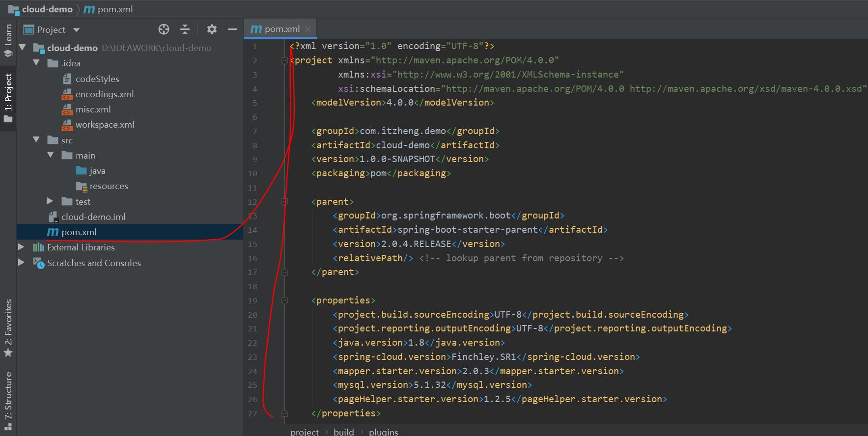Collapse the src folder arrow
This screenshot has width=868, height=436.
(36, 140)
